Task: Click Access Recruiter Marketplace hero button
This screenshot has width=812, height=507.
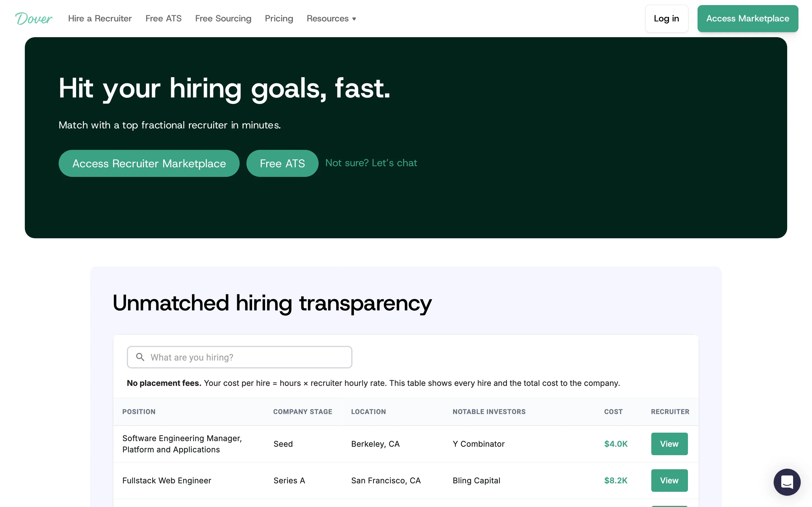Action: click(x=149, y=163)
